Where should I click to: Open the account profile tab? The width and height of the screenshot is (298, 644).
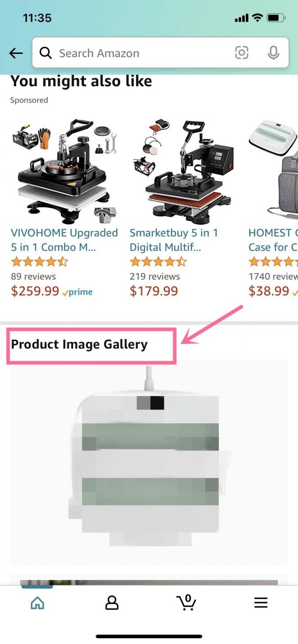112,602
